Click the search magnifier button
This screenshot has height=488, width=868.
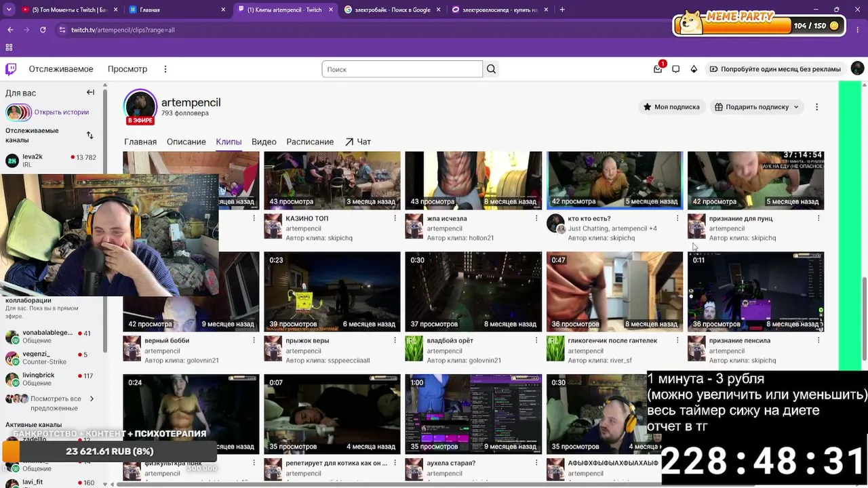point(492,69)
